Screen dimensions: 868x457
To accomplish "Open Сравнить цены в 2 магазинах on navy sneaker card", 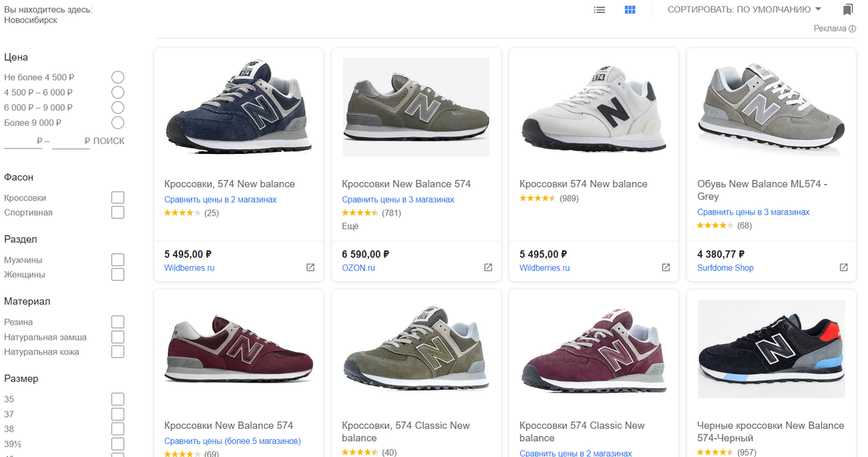I will (221, 200).
